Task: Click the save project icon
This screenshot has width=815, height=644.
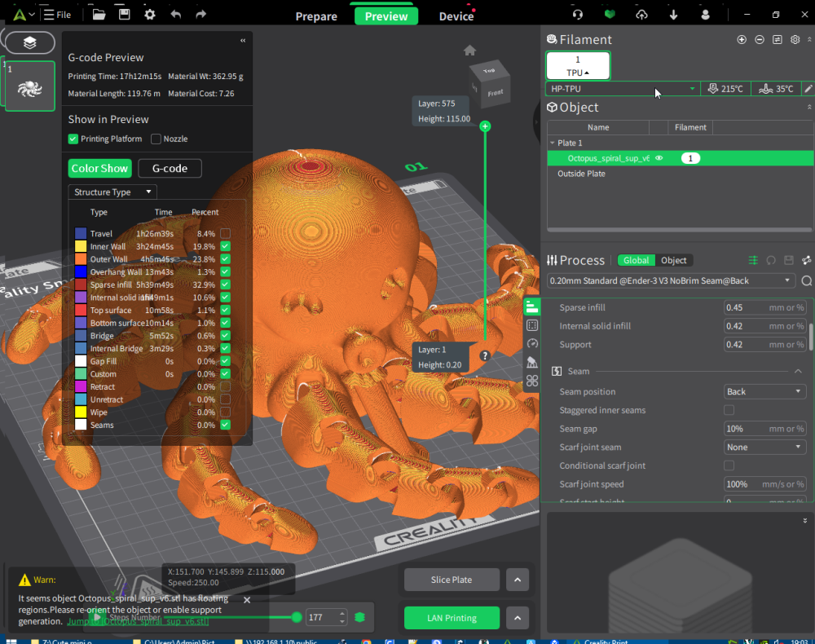Action: pos(124,15)
